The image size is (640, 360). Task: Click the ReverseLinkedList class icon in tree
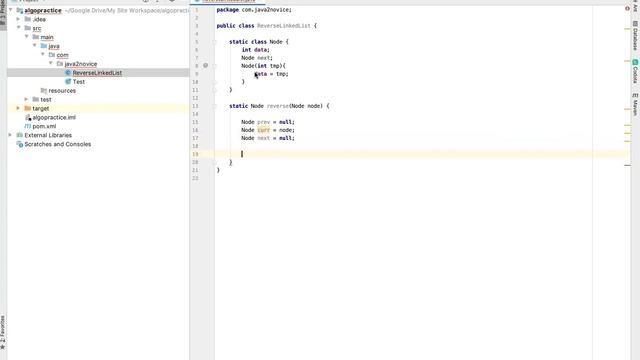click(68, 73)
